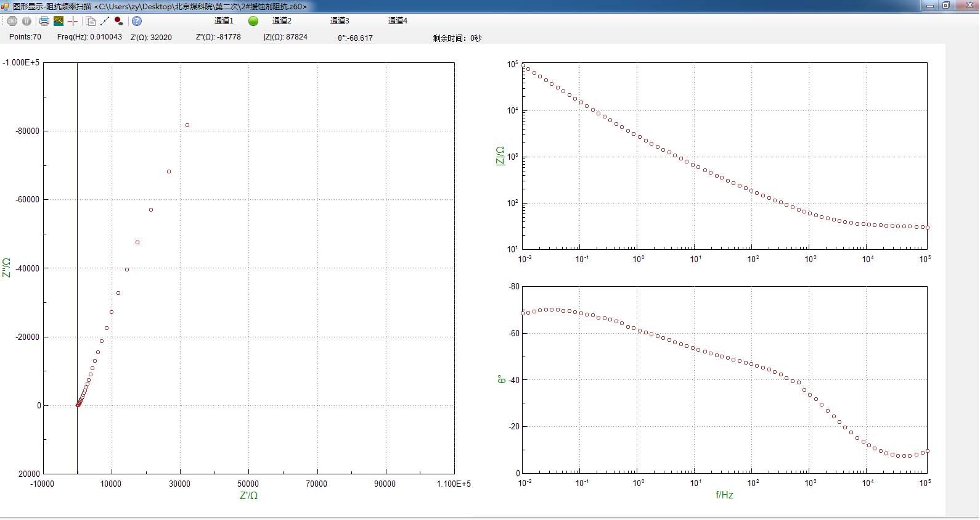Viewport: 980px width, 520px height.
Task: Click the Points:70 readout
Action: tap(25, 37)
